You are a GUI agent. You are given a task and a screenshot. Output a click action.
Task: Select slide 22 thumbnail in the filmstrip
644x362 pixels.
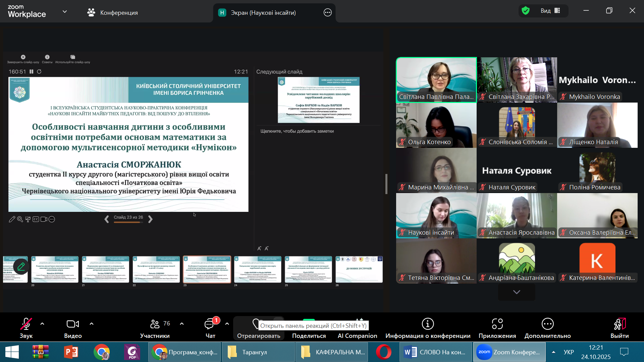[x=156, y=269]
